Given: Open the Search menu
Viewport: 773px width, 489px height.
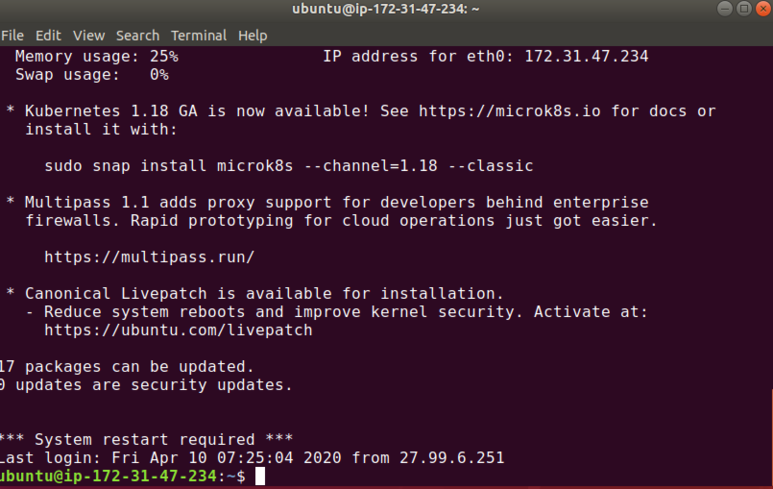Looking at the screenshot, I should coord(137,35).
